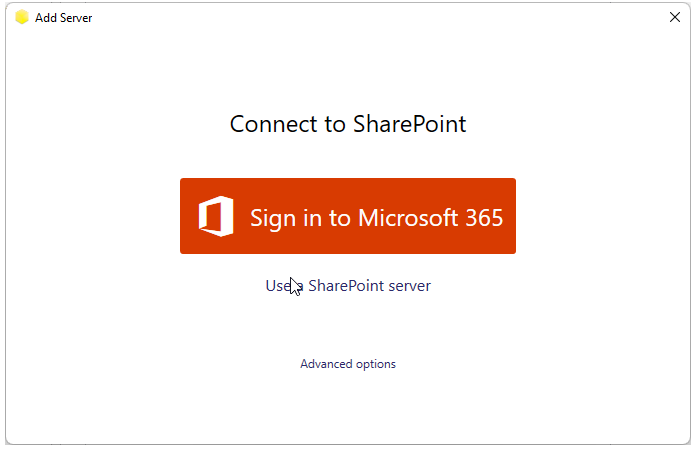Open Advanced options
The image size is (695, 450).
point(348,364)
